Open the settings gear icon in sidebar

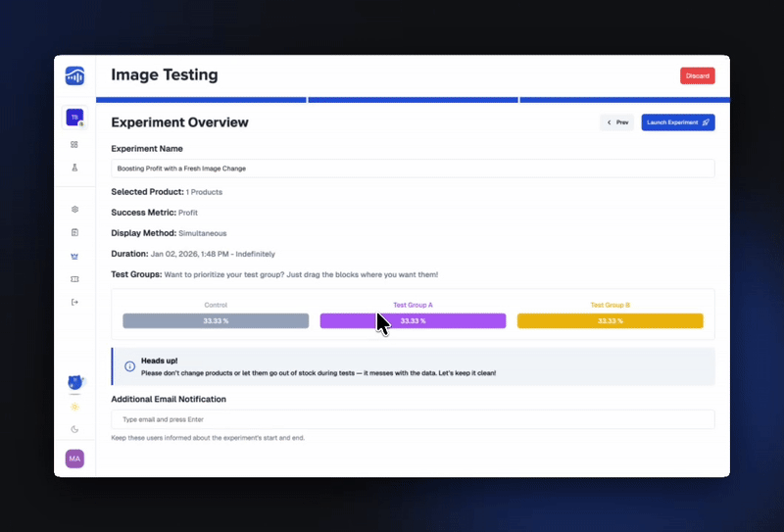74,210
